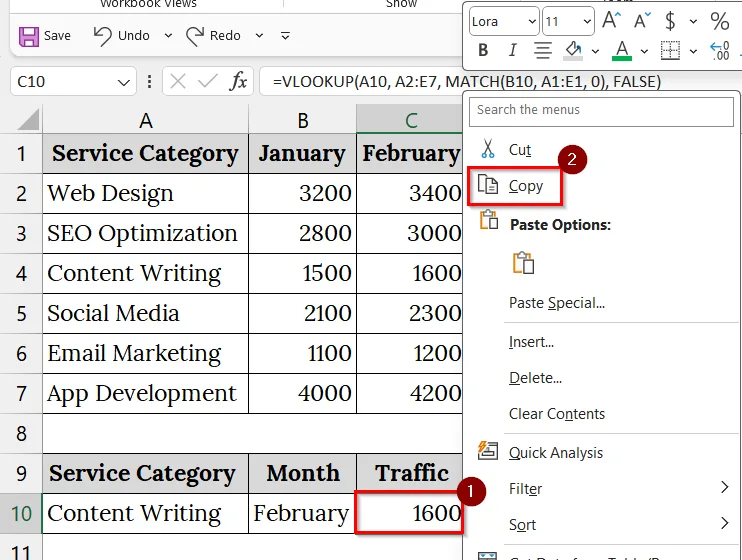Open the Redo history dropdown arrow
The width and height of the screenshot is (742, 560).
click(259, 36)
